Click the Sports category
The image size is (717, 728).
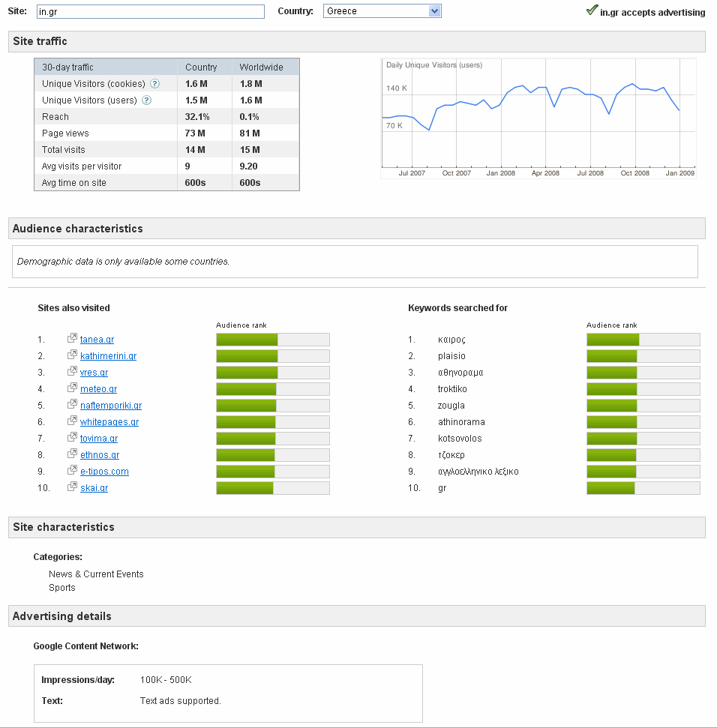click(x=61, y=587)
